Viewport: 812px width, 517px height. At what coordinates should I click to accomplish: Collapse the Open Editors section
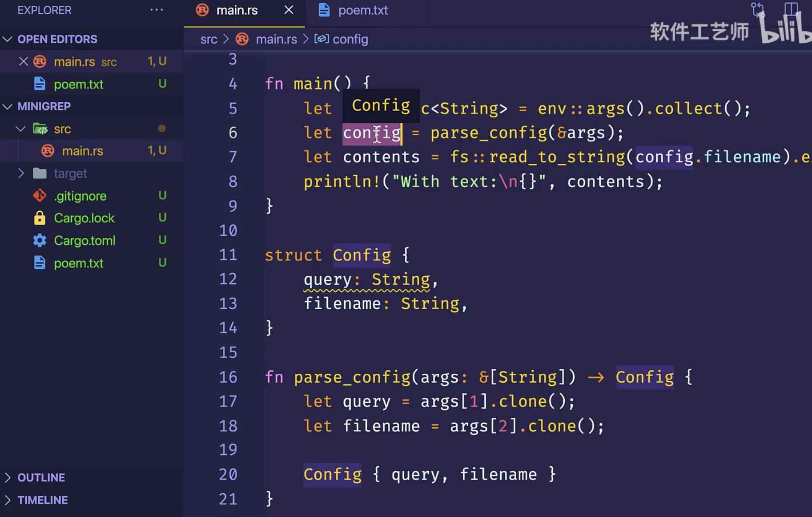click(8, 39)
